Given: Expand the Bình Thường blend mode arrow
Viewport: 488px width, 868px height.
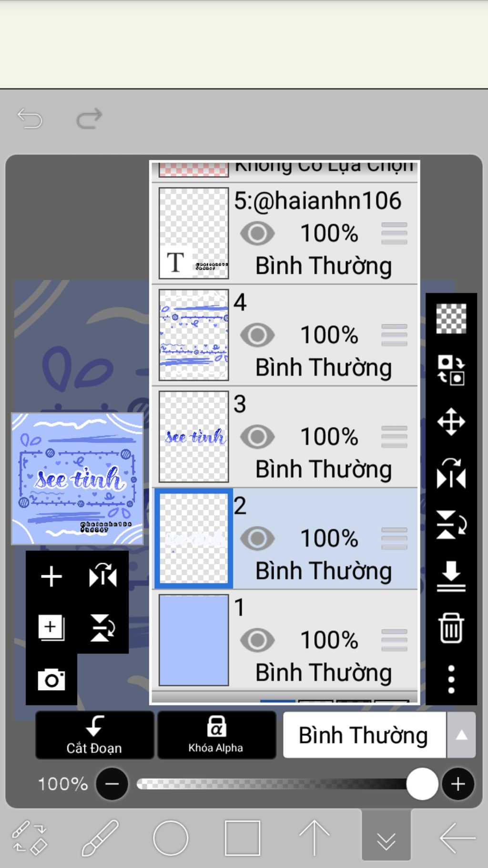Looking at the screenshot, I should (461, 735).
